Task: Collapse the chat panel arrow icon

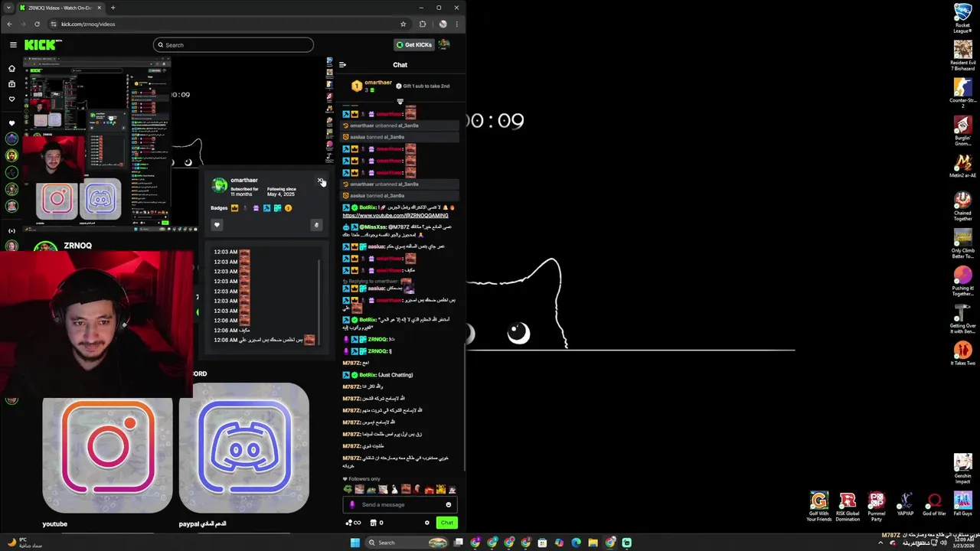Action: tap(342, 65)
